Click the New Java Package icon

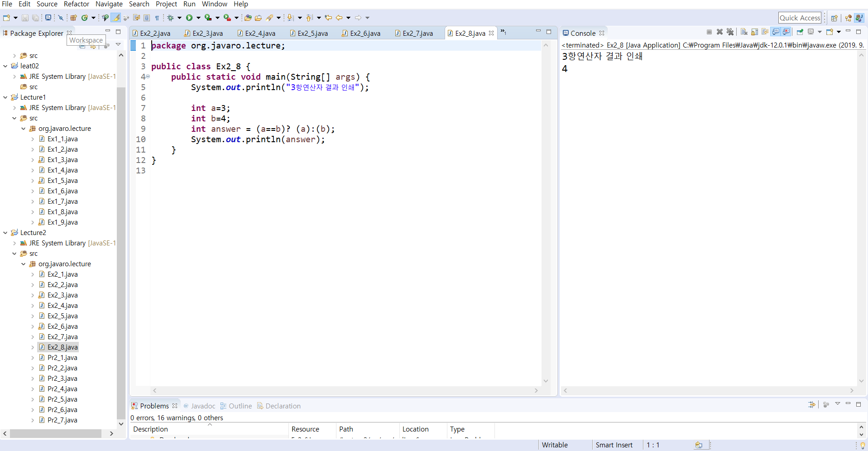point(73,18)
